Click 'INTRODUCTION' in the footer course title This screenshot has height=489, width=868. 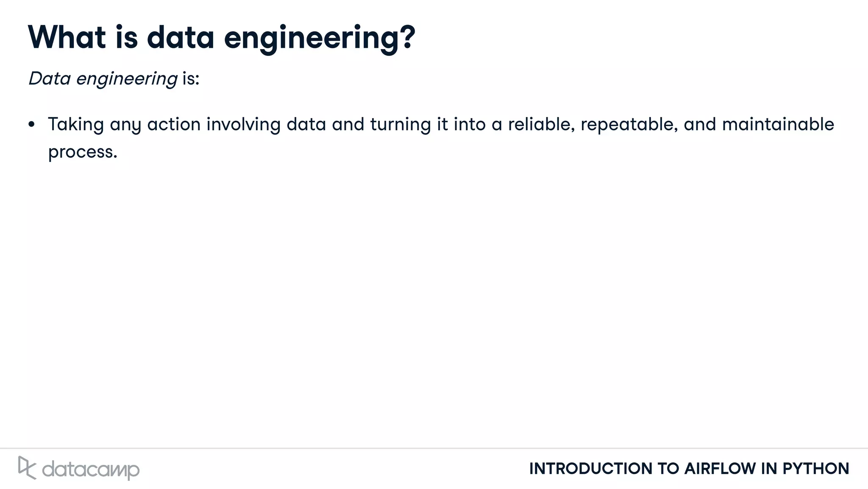[x=591, y=469]
